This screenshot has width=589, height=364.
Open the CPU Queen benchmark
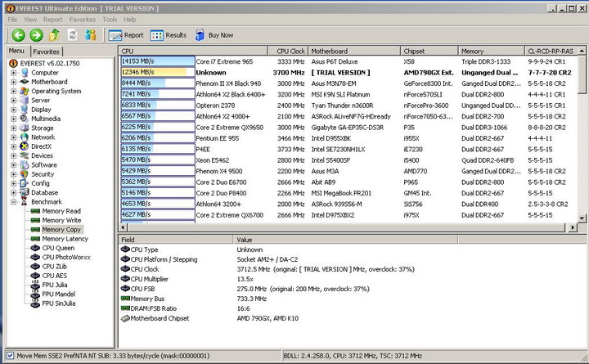point(58,248)
